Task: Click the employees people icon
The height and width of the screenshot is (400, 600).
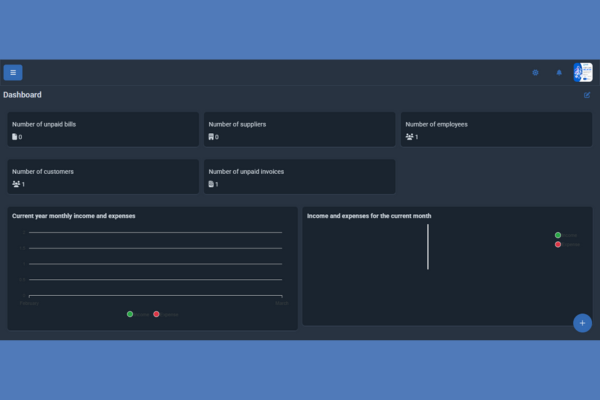Action: tap(409, 137)
